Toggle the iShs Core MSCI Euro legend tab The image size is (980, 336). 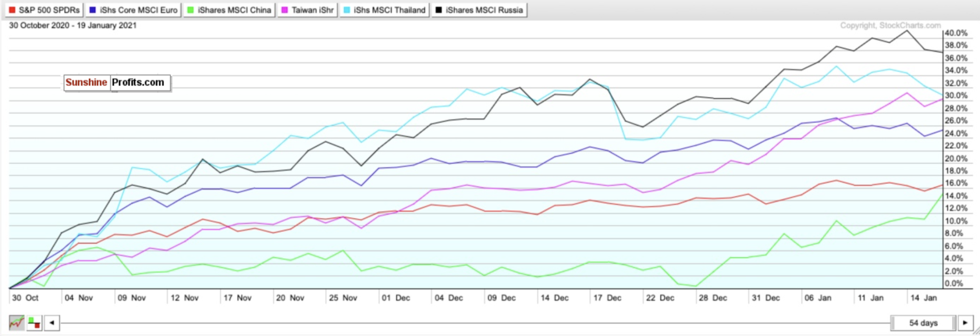click(133, 10)
